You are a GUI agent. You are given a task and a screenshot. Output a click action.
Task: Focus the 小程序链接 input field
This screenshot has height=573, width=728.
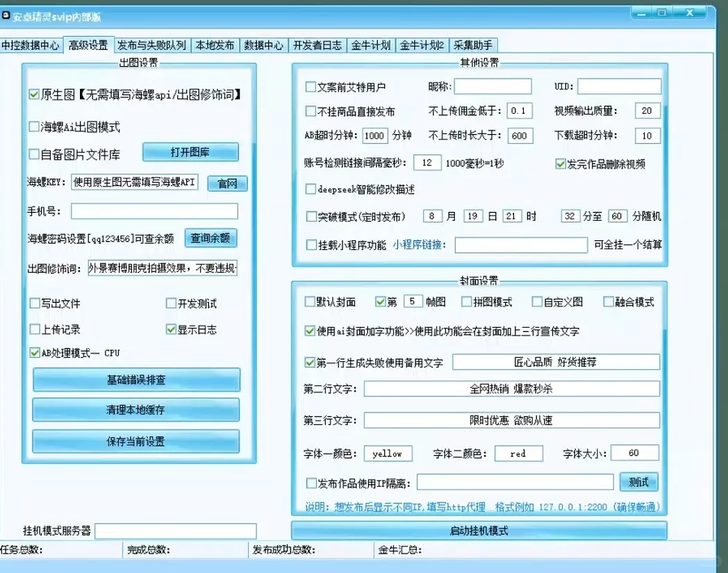(522, 244)
